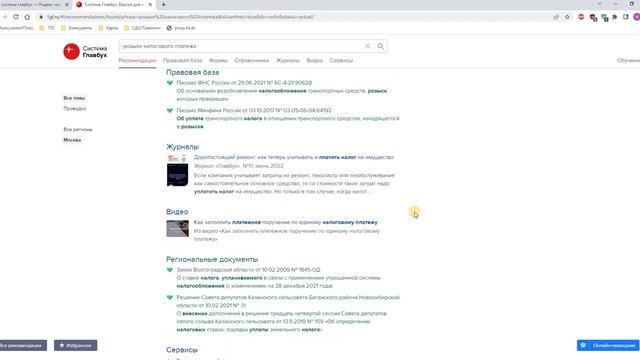The height and width of the screenshot is (360, 640).
Task: Reload the page with browser refresh icon
Action: [16, 17]
